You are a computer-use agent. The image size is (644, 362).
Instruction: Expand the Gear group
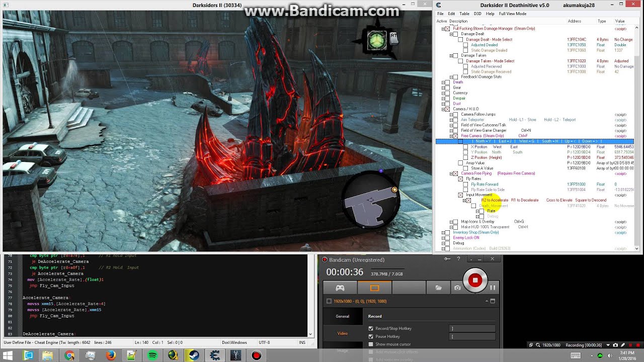click(443, 87)
